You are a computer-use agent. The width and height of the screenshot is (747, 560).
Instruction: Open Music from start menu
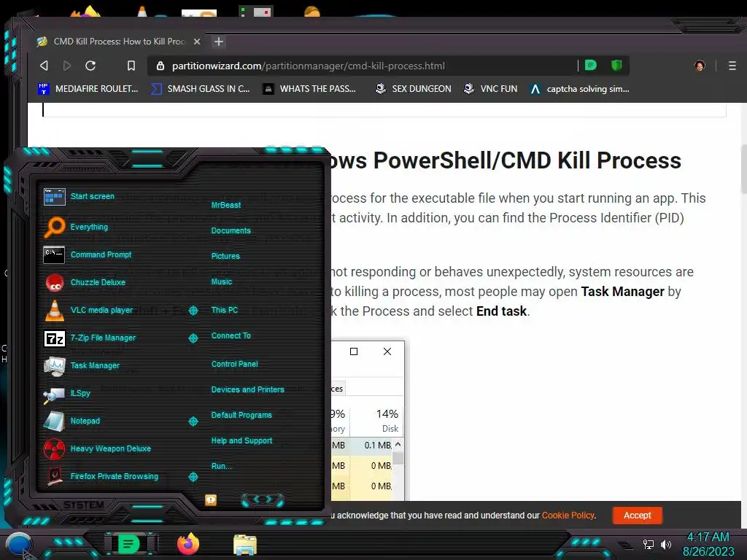click(x=222, y=282)
